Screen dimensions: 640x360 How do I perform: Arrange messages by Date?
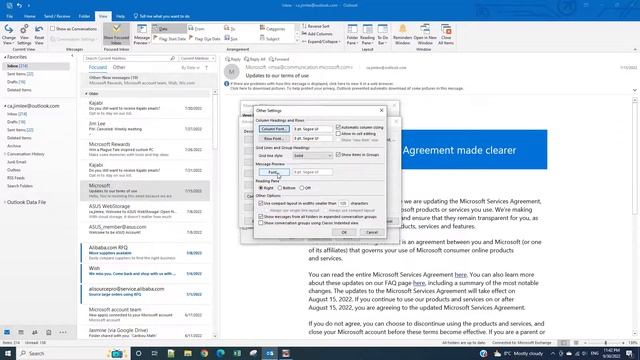coord(169,29)
